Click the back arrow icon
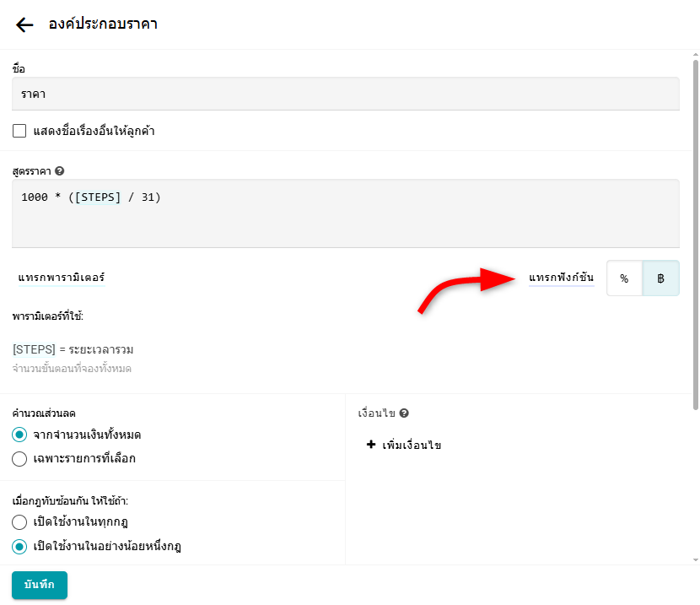The width and height of the screenshot is (700, 605). coord(24,24)
